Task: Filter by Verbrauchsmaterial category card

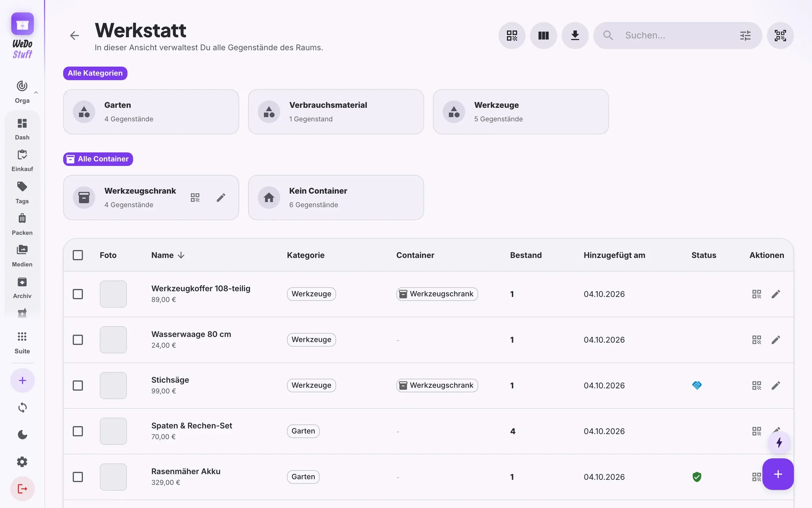Action: (x=336, y=112)
